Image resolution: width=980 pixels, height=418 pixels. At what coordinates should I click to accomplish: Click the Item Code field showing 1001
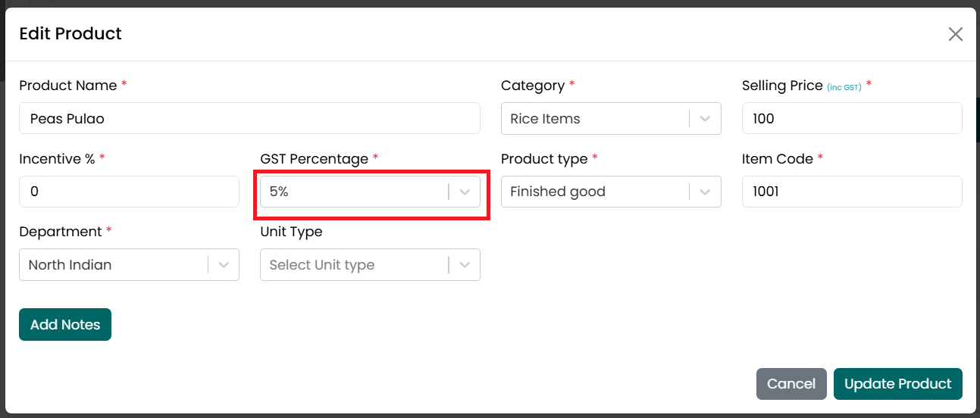pos(852,192)
